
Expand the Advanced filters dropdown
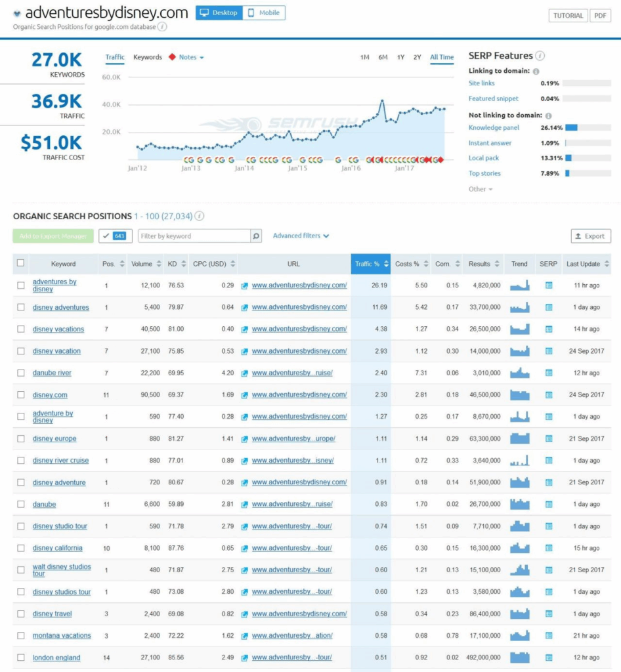[301, 236]
